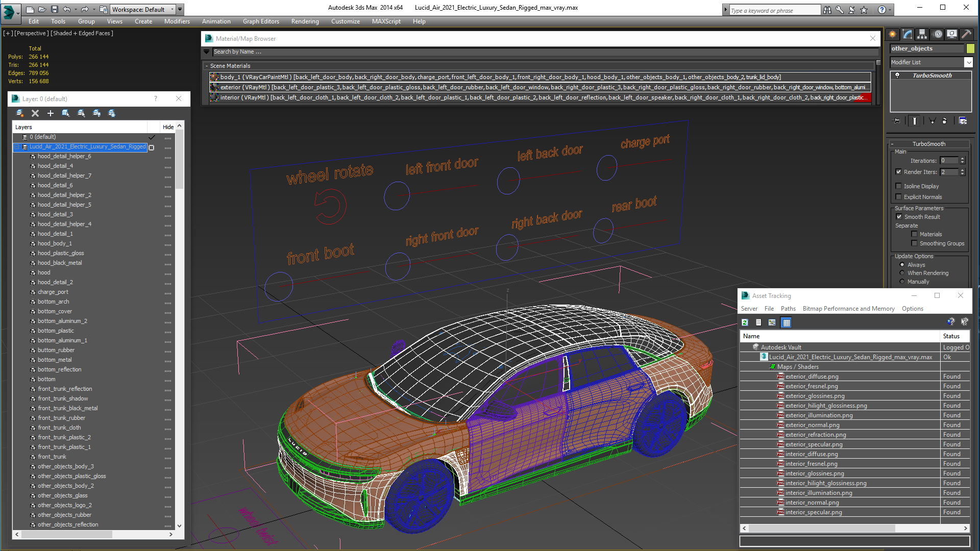The height and width of the screenshot is (551, 980).
Task: Click Select Highlighted Objects and Layers icon
Action: point(66,113)
